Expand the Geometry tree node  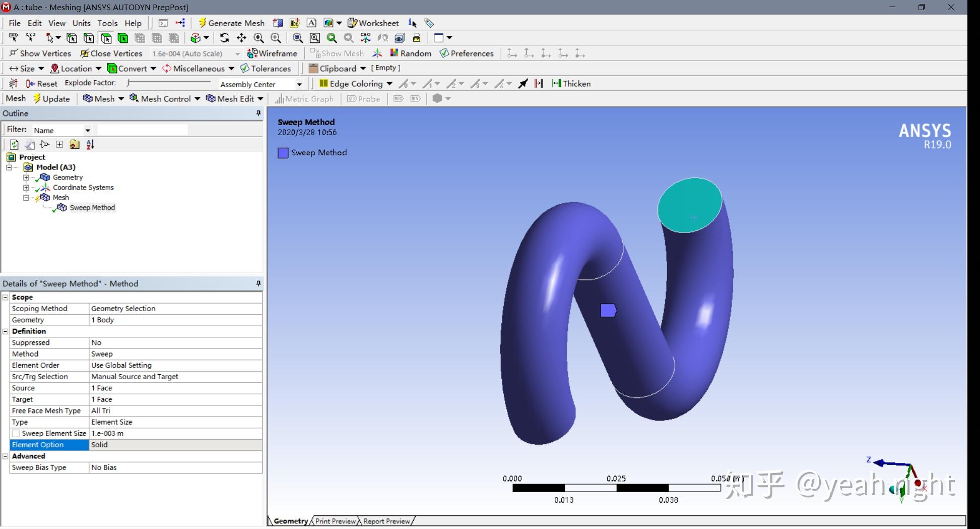26,178
